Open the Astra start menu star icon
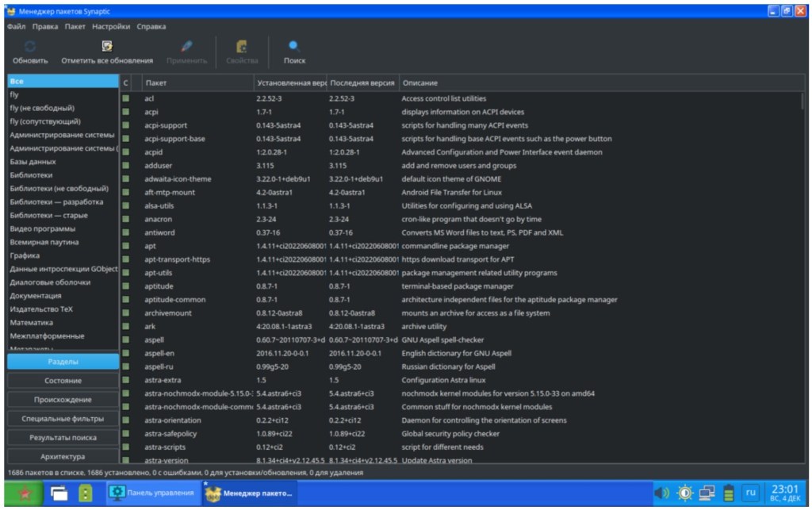The height and width of the screenshot is (514, 812). tap(24, 493)
